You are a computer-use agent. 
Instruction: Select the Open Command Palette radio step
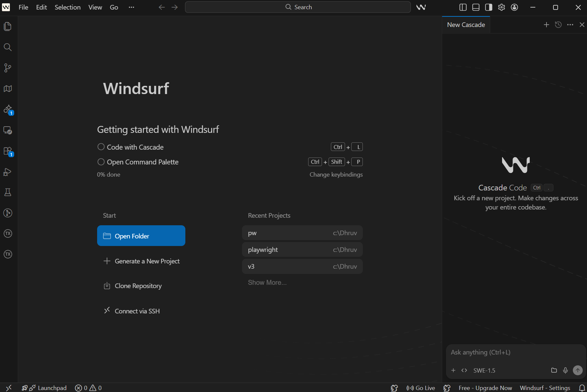[x=101, y=162]
